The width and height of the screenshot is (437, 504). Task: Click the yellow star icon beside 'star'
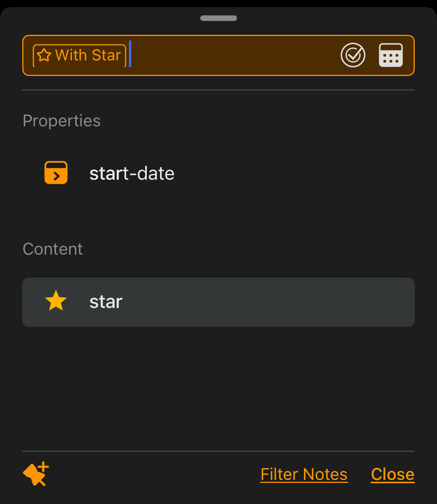56,302
